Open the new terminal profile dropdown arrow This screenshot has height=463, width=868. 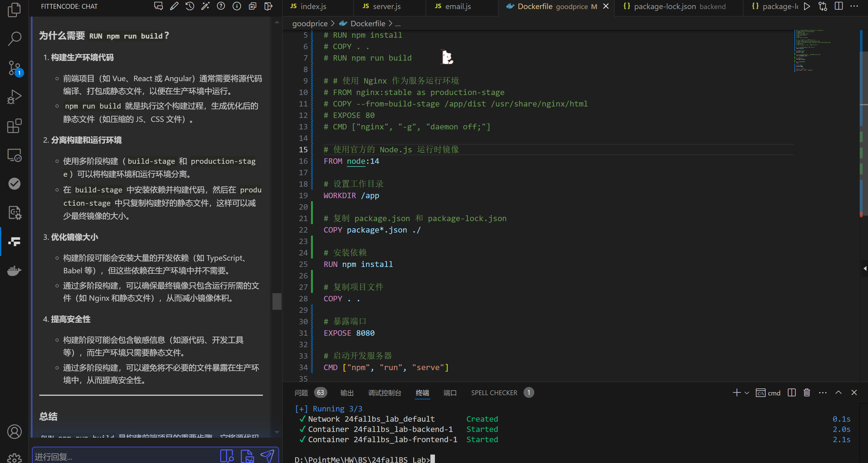(747, 393)
